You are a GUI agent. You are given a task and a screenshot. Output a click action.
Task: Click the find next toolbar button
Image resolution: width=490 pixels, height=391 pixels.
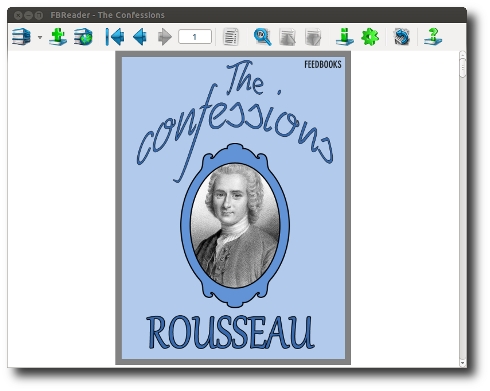pos(313,37)
